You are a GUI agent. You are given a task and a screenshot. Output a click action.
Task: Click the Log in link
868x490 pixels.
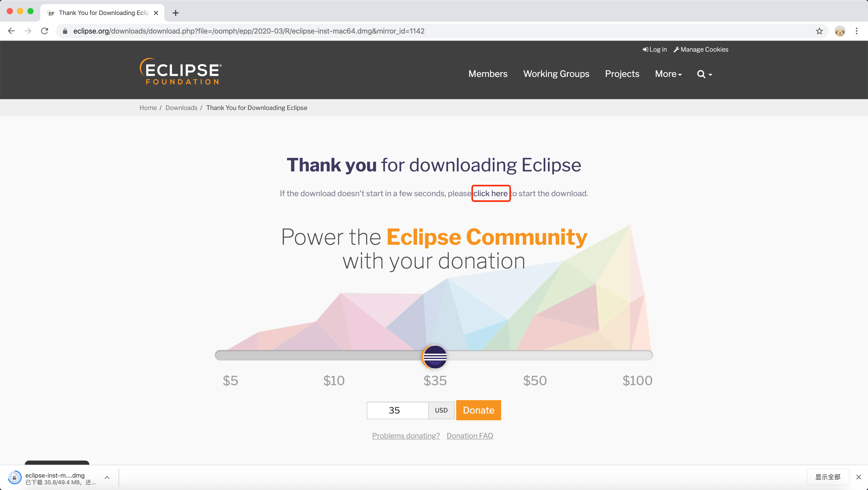654,50
